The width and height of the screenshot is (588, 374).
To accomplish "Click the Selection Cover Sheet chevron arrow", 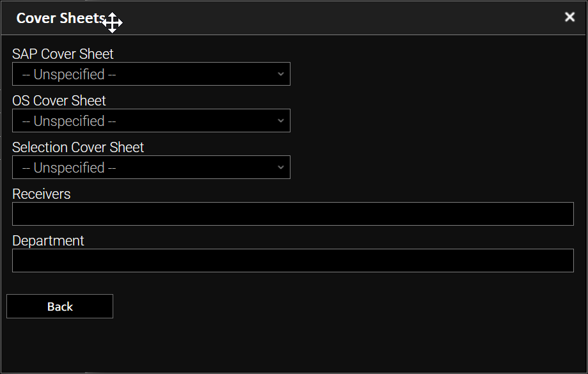I will coord(280,168).
